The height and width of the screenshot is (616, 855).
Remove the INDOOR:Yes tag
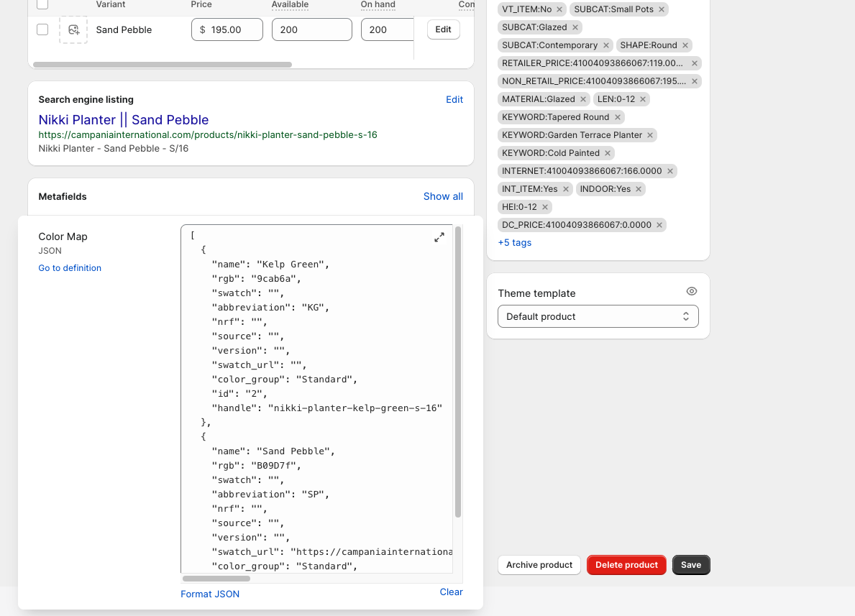point(639,189)
